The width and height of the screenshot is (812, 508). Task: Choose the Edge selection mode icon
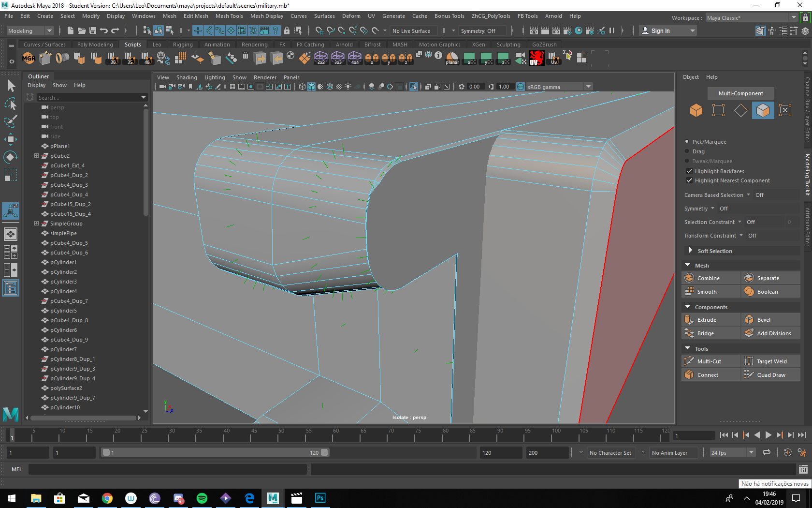[740, 110]
